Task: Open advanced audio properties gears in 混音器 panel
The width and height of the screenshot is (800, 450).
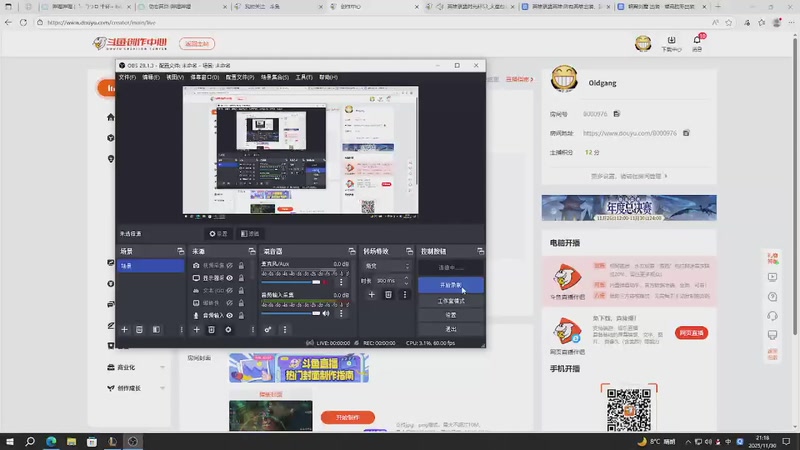Action: tap(268, 330)
